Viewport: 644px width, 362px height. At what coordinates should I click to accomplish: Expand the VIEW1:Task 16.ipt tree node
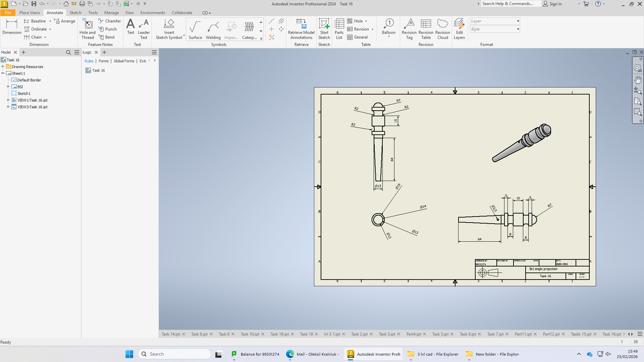[8, 100]
